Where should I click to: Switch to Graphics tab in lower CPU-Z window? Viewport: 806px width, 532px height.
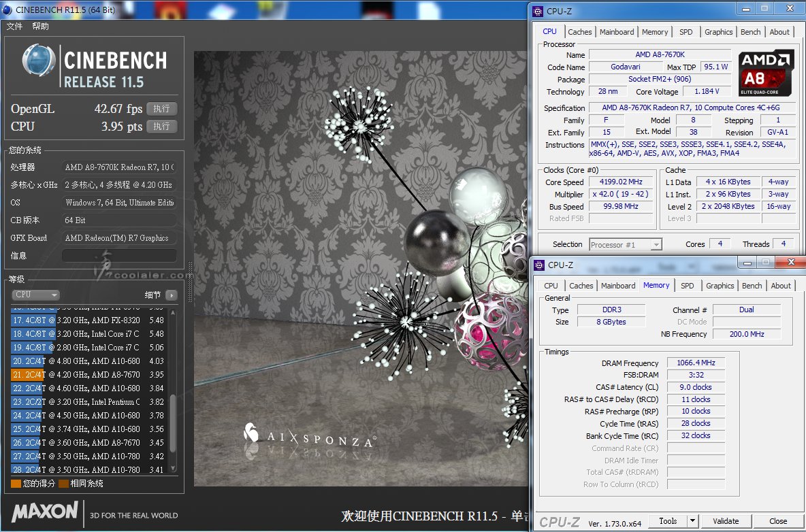(x=720, y=286)
